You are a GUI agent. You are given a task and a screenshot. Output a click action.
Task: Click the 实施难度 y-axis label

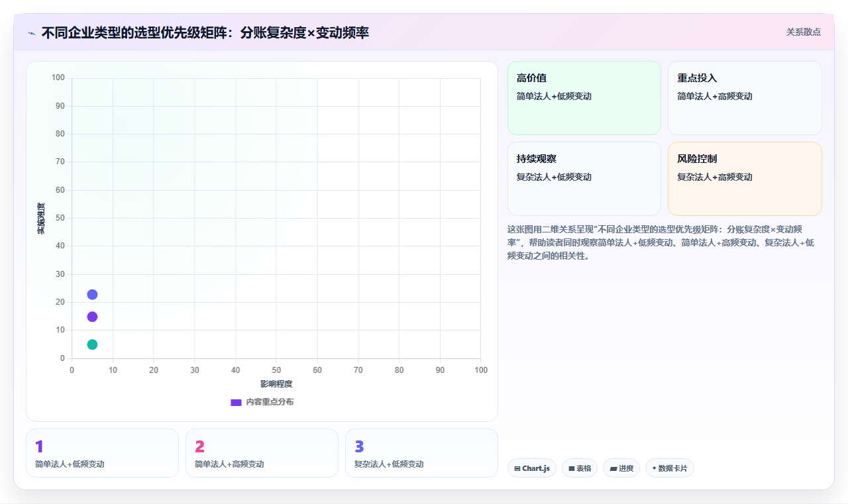pos(41,219)
